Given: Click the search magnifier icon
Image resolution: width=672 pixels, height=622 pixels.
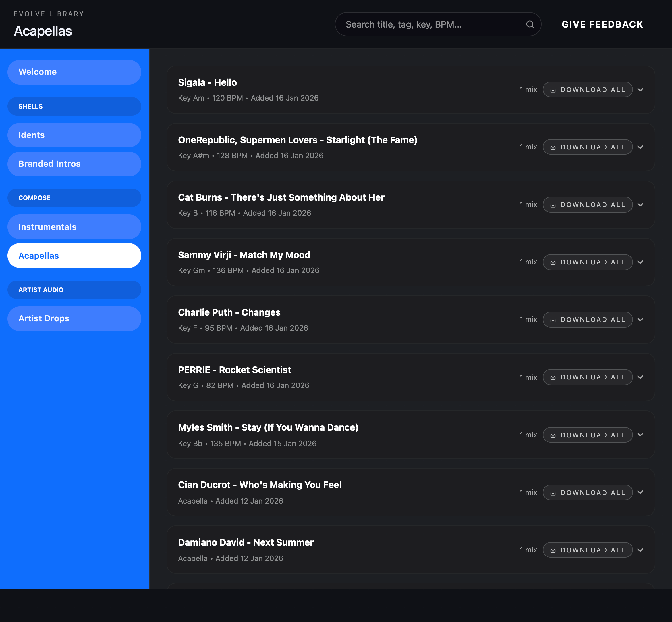Looking at the screenshot, I should [x=530, y=24].
